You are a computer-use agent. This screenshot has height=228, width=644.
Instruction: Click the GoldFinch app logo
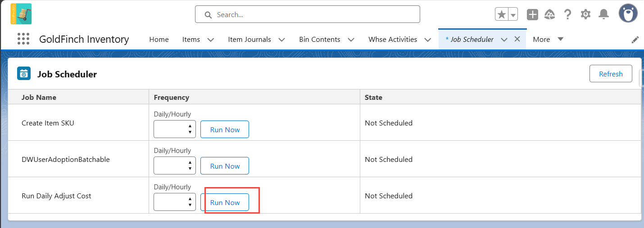pos(21,13)
